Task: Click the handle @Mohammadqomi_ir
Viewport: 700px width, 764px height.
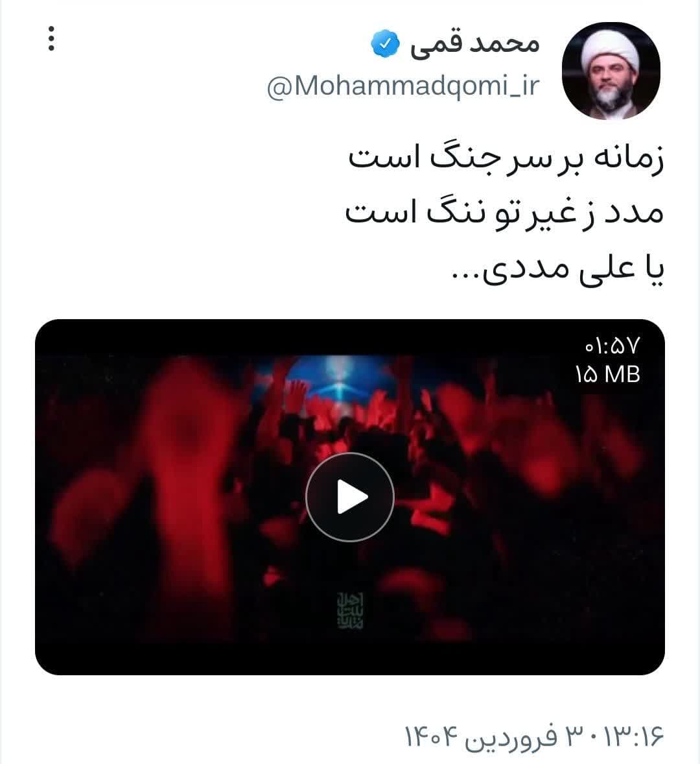Action: [404, 86]
